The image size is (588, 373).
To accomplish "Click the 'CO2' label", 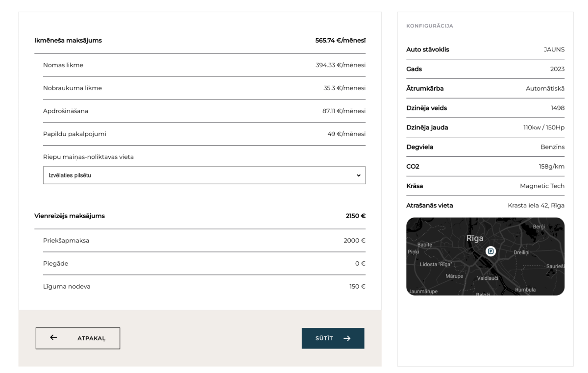I will [413, 167].
